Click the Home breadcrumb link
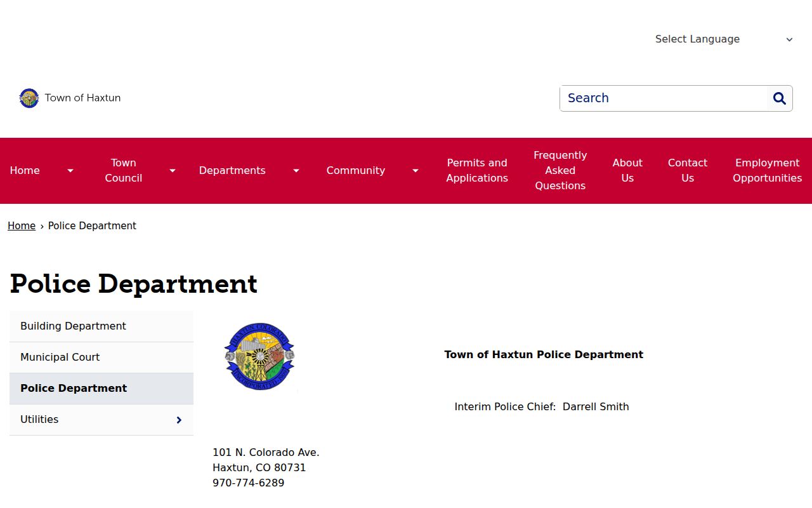The image size is (812, 508). click(x=22, y=226)
